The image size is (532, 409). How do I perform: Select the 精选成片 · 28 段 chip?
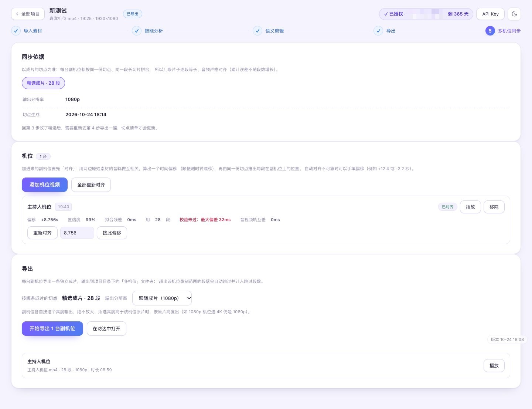point(43,83)
